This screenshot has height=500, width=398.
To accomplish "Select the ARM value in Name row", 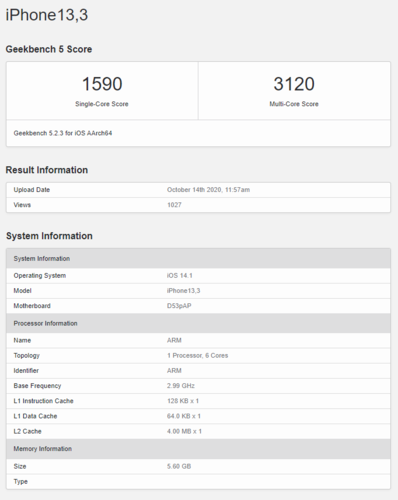I will [174, 340].
